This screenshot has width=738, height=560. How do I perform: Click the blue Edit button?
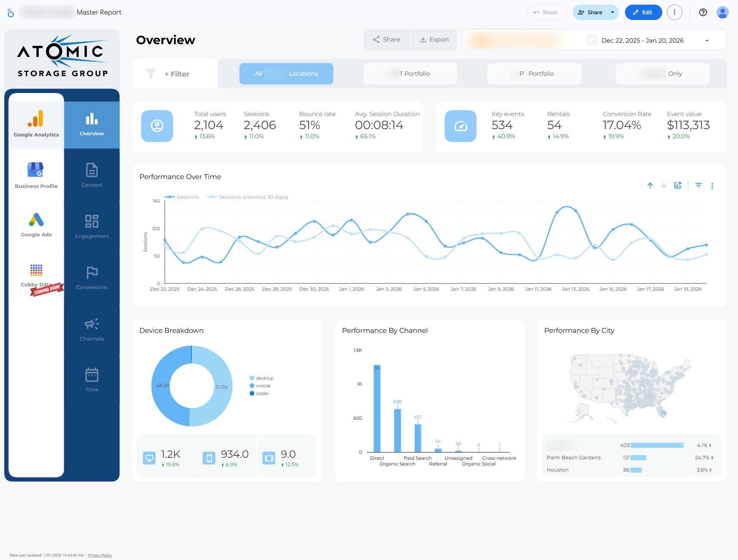[x=643, y=12]
